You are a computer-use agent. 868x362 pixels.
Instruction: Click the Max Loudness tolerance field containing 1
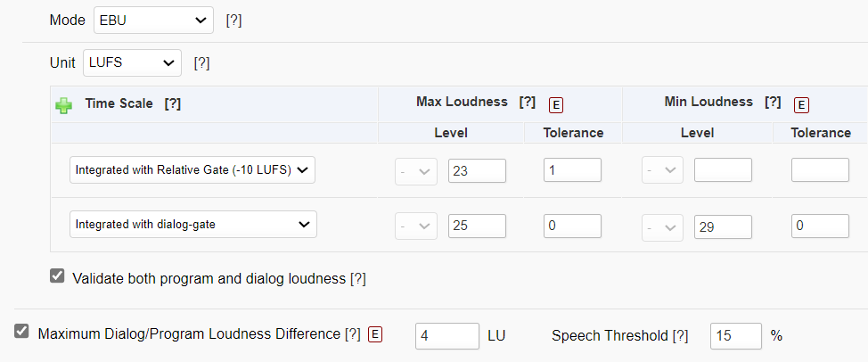click(x=572, y=170)
